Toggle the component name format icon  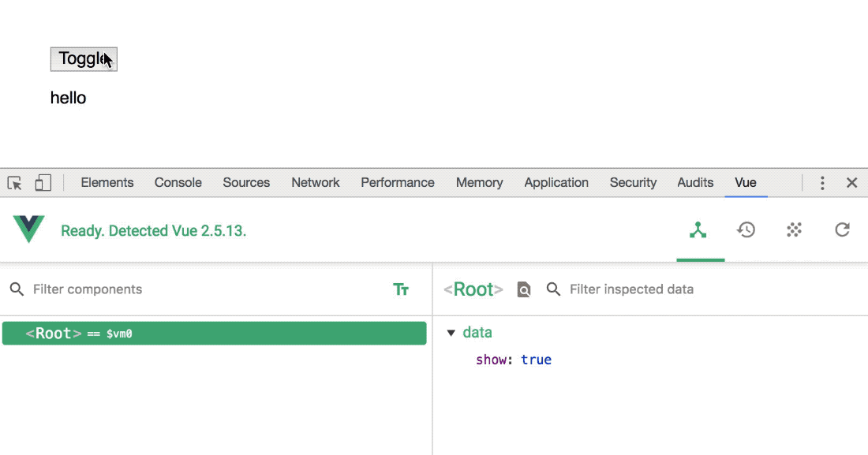click(401, 289)
